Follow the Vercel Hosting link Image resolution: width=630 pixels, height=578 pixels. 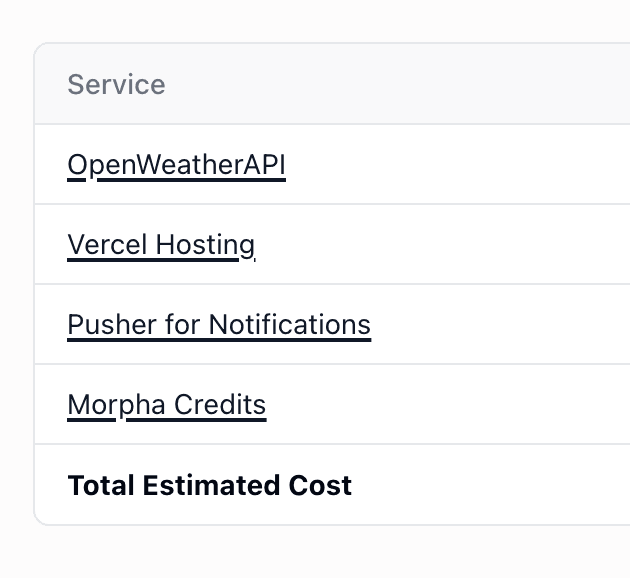pos(161,245)
